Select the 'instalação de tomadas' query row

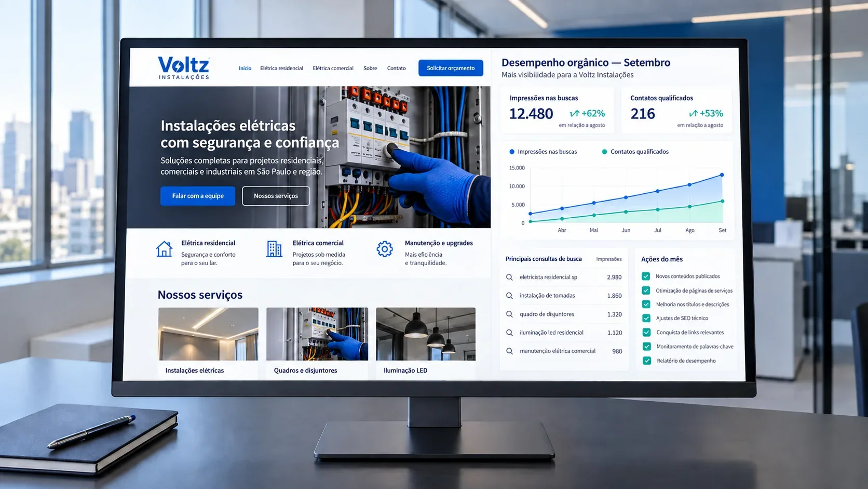click(x=564, y=296)
